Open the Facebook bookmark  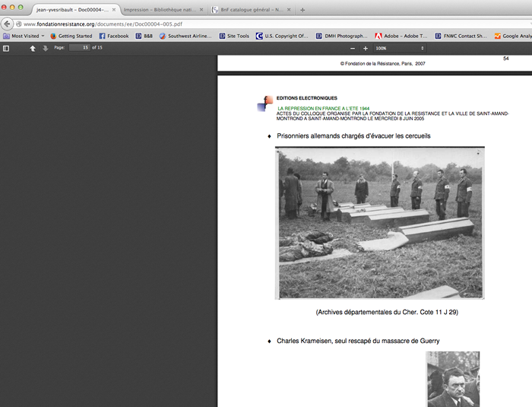pos(114,36)
